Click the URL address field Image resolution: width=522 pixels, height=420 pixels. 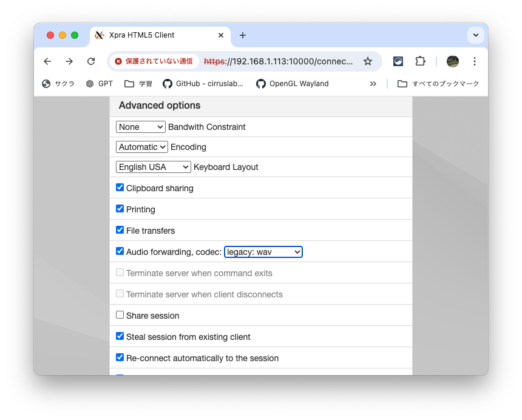tap(279, 61)
